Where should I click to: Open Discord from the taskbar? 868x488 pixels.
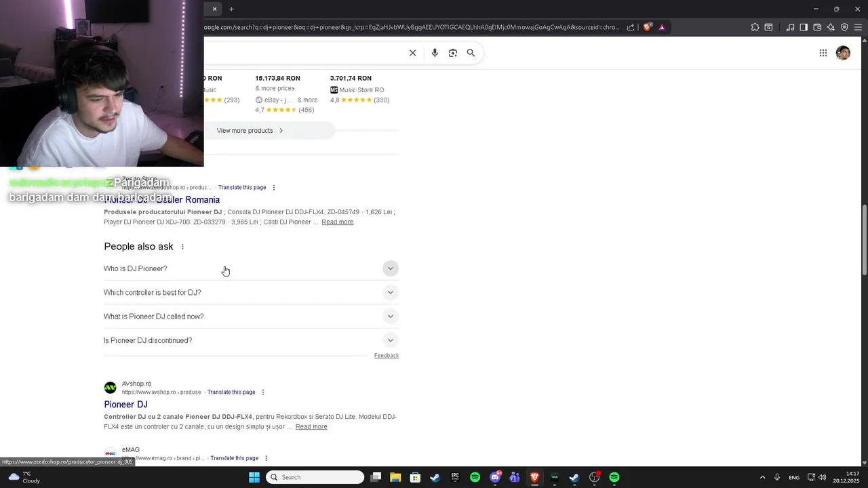click(x=495, y=477)
